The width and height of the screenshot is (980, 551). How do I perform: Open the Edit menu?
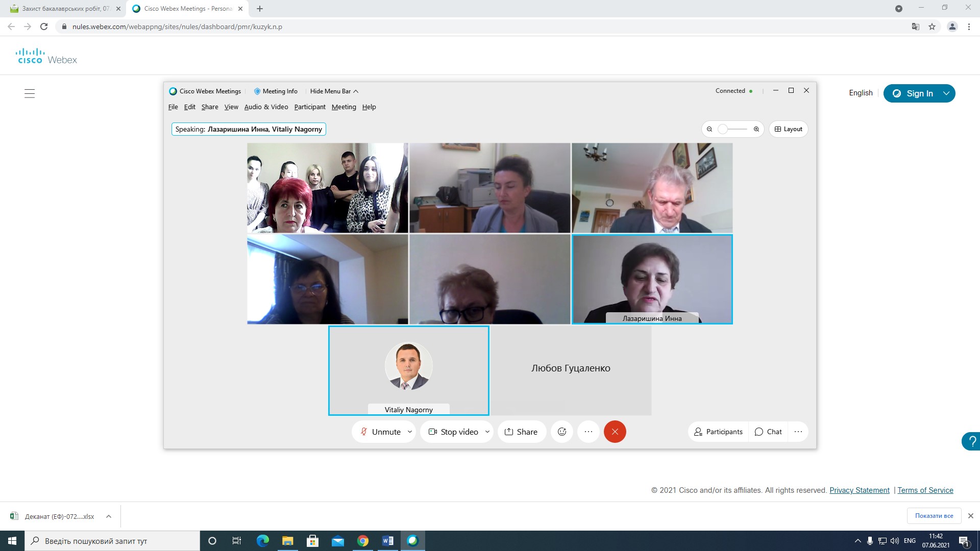190,107
